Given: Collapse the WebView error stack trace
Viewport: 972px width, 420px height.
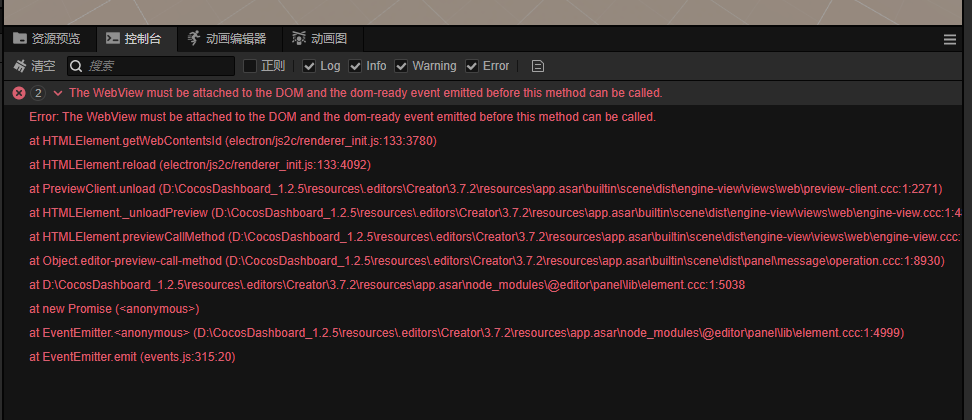Looking at the screenshot, I should pos(58,93).
